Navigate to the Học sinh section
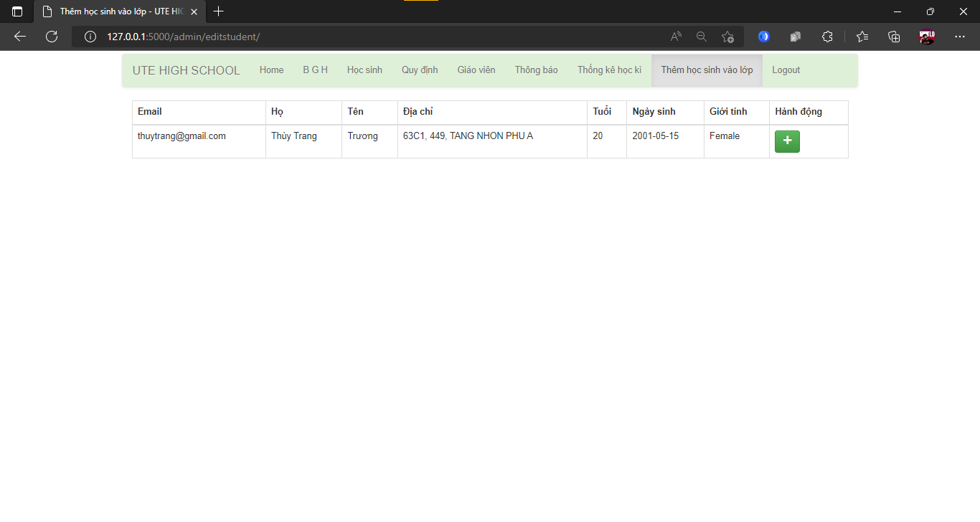 click(364, 70)
